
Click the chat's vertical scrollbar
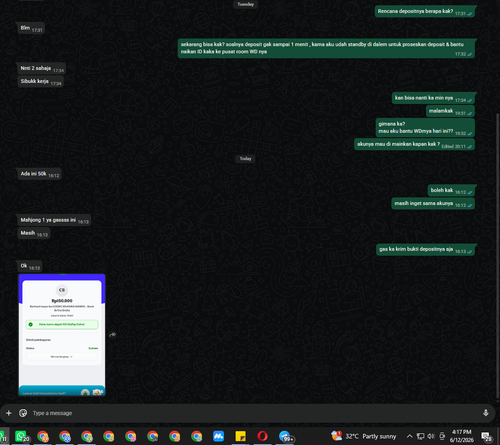[498, 255]
